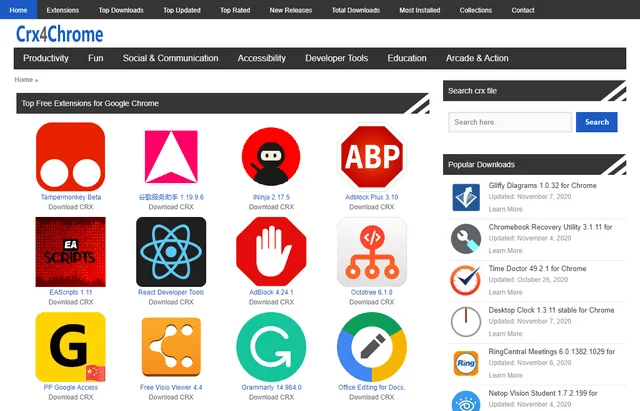The image size is (640, 411).
Task: Click the Home breadcrumb link
Action: pos(24,80)
